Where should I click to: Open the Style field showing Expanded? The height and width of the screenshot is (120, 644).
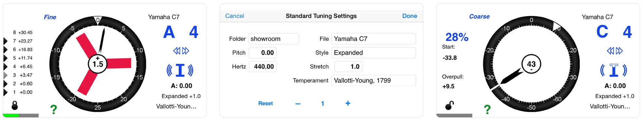point(373,53)
